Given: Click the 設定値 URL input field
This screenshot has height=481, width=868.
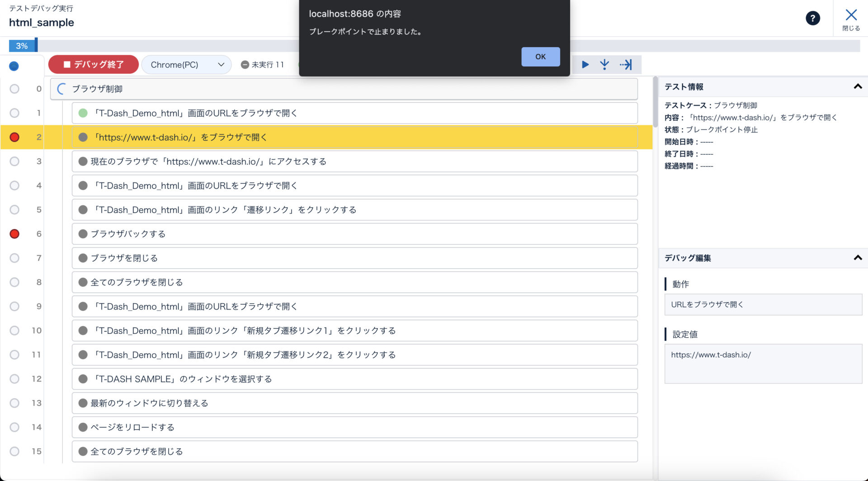Looking at the screenshot, I should click(763, 363).
